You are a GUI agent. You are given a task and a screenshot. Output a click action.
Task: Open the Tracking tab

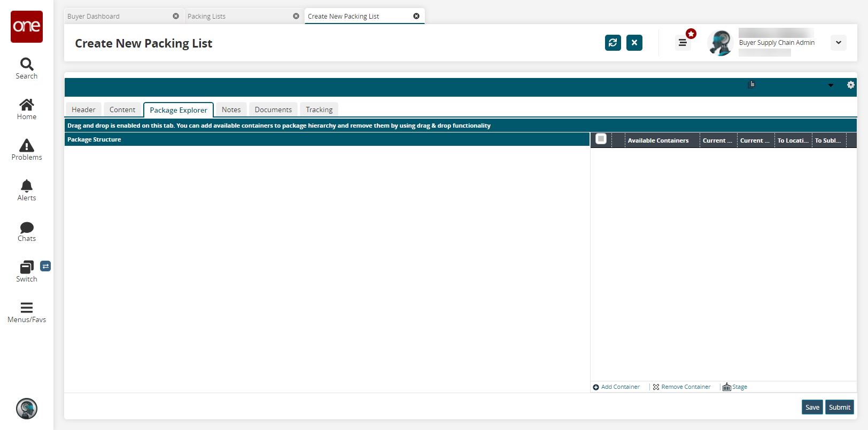coord(319,110)
